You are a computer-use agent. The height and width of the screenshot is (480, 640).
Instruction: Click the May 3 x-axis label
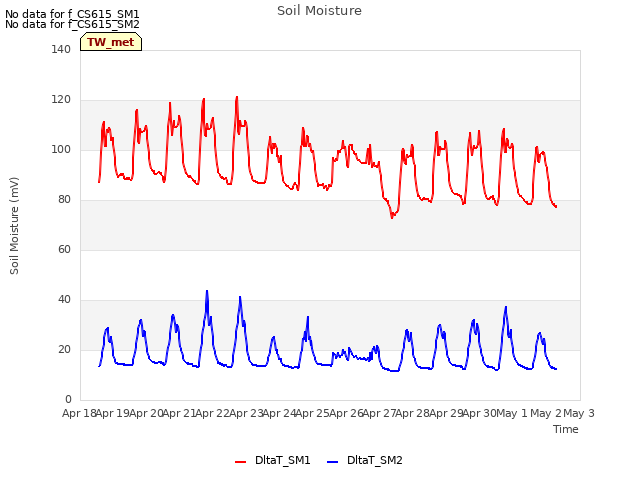click(x=579, y=413)
